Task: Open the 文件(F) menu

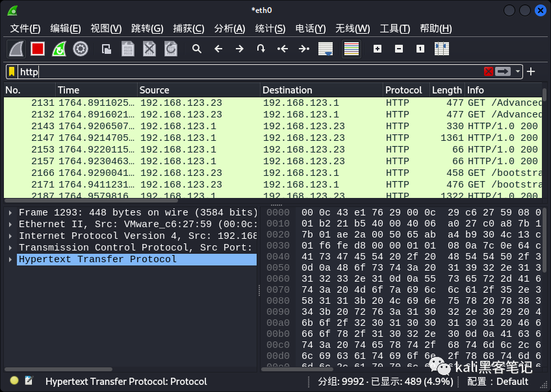Action: click(x=25, y=29)
